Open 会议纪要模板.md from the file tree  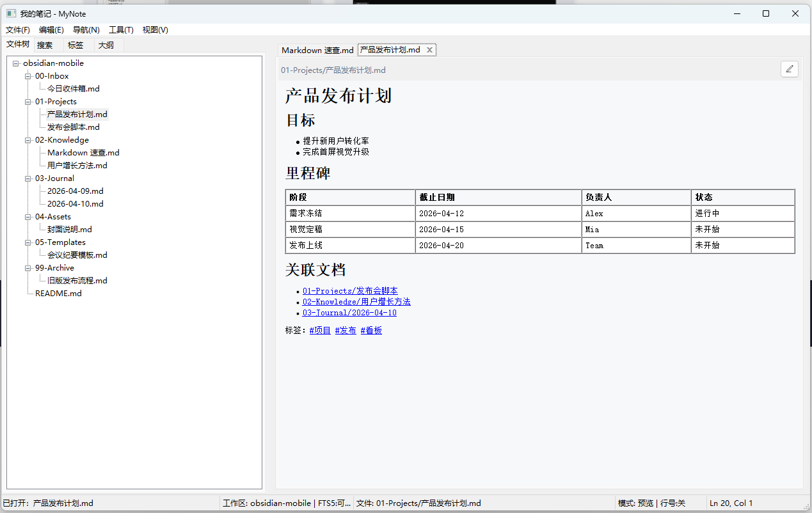[x=77, y=255]
